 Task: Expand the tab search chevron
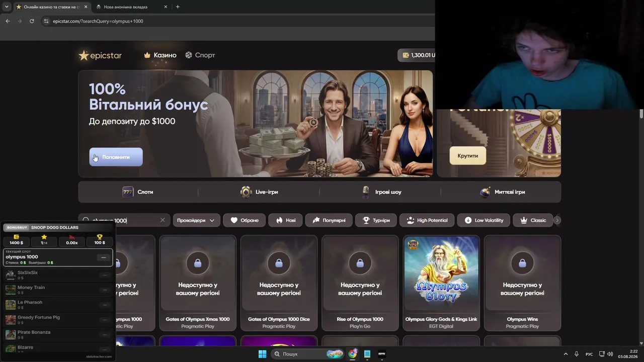[7, 7]
